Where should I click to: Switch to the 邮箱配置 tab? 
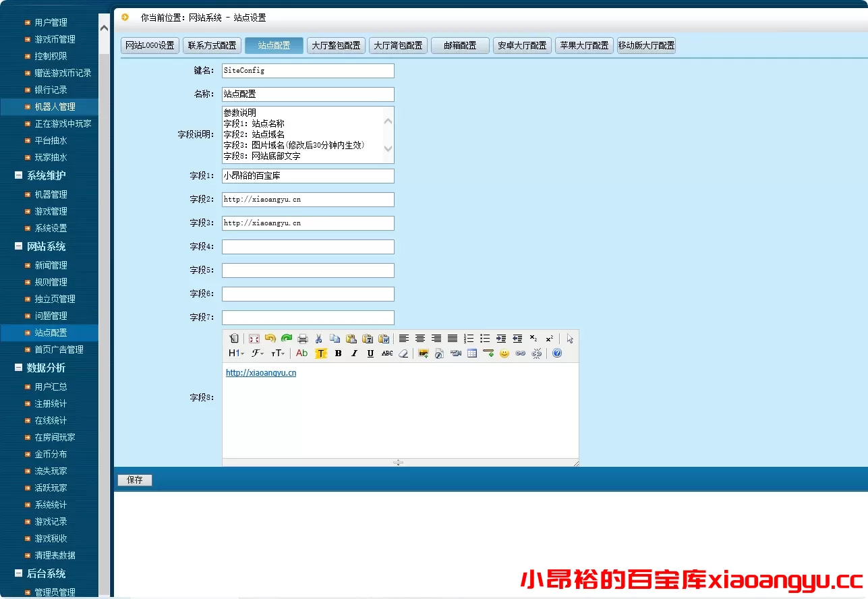click(x=460, y=46)
